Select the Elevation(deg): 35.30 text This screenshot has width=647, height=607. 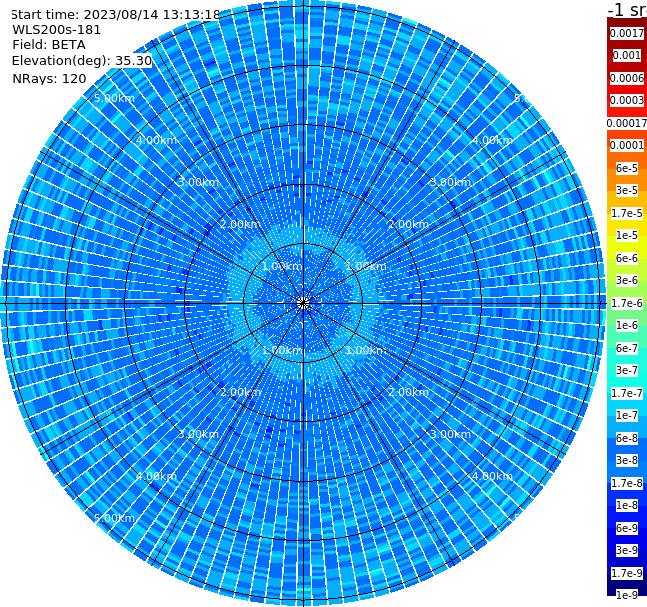82,61
